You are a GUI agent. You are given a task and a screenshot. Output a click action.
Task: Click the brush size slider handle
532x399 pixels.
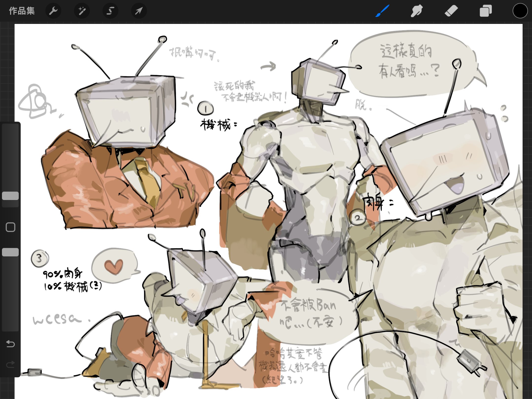point(10,196)
